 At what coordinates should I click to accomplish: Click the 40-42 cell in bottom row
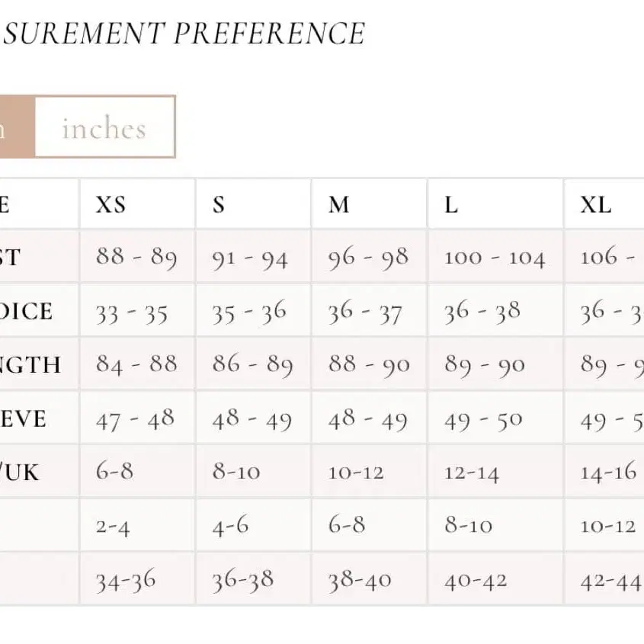pos(476,581)
